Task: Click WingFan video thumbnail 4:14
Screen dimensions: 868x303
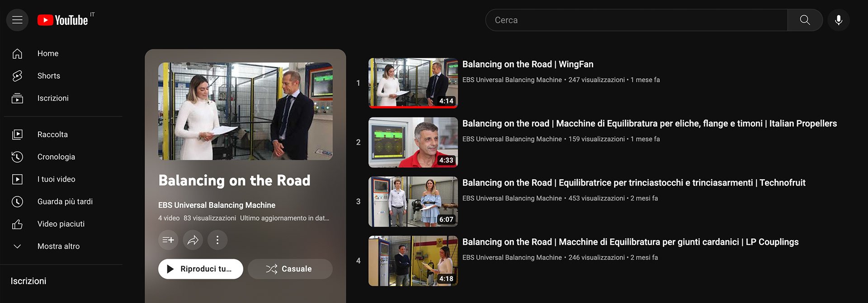Action: [x=413, y=83]
